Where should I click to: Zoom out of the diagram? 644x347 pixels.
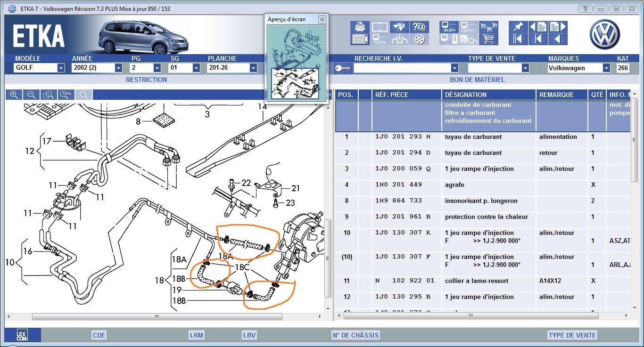coord(31,95)
